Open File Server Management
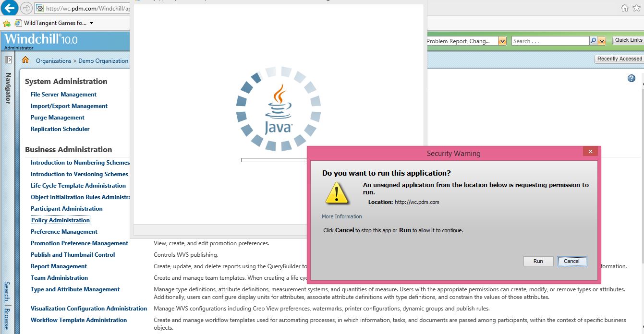The width and height of the screenshot is (644, 334). 63,95
